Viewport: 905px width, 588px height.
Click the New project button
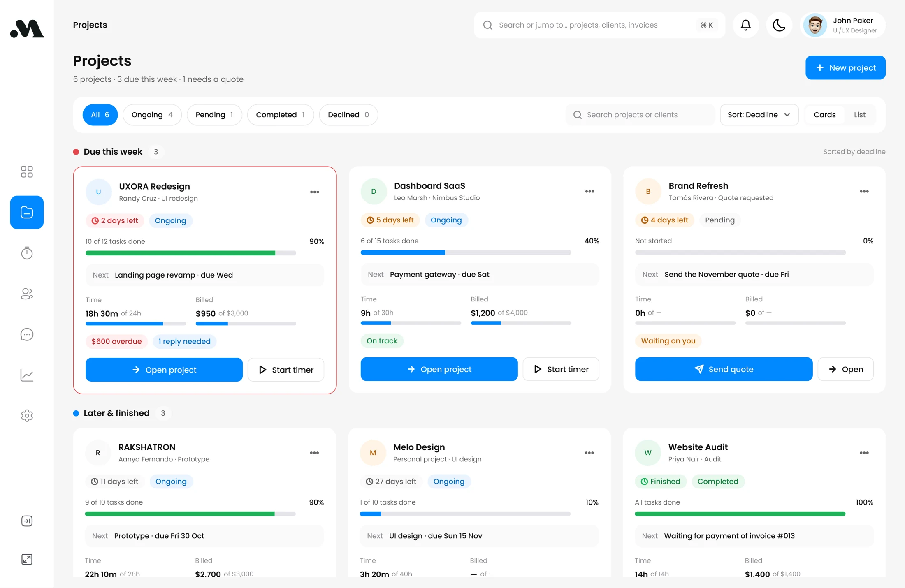(x=845, y=68)
